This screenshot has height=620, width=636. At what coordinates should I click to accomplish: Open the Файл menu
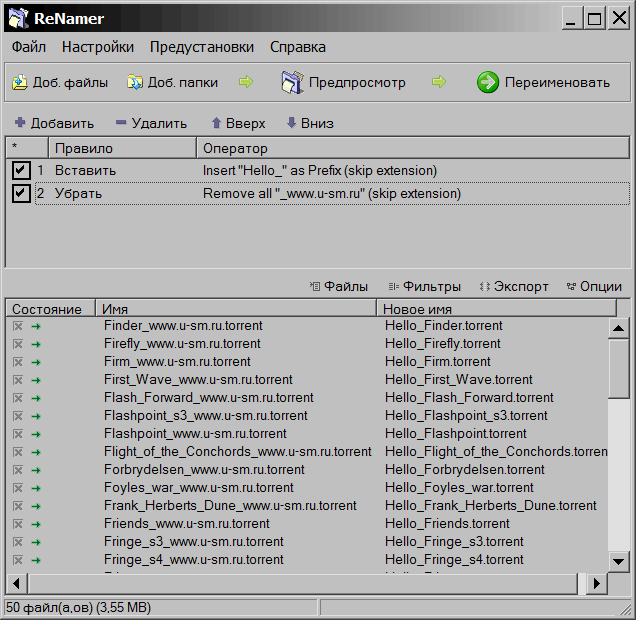click(29, 47)
